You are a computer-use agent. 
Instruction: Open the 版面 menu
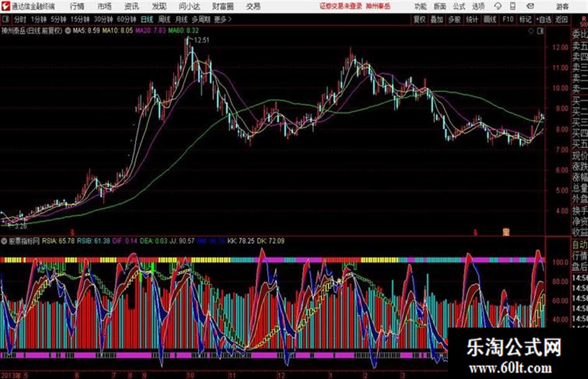click(x=439, y=6)
